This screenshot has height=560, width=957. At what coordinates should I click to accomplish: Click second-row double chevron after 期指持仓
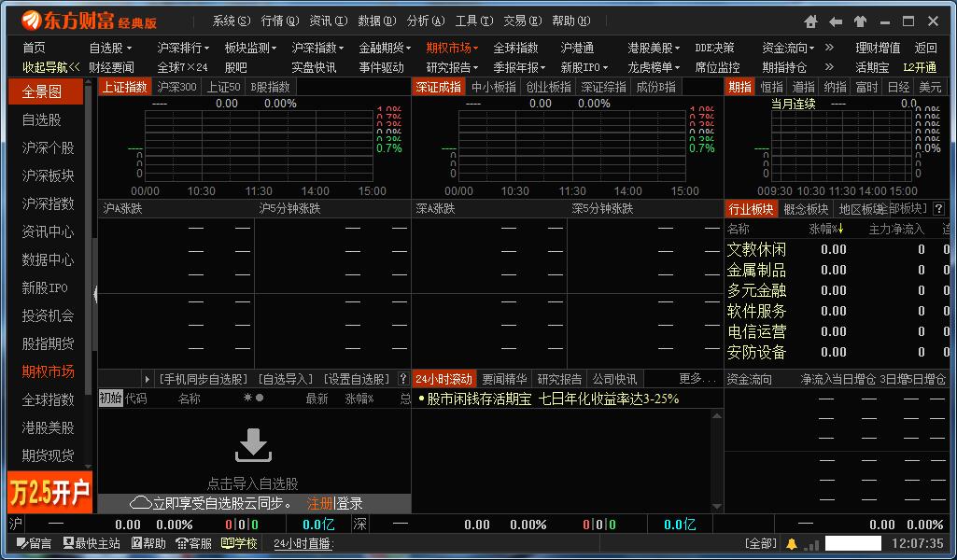point(829,66)
